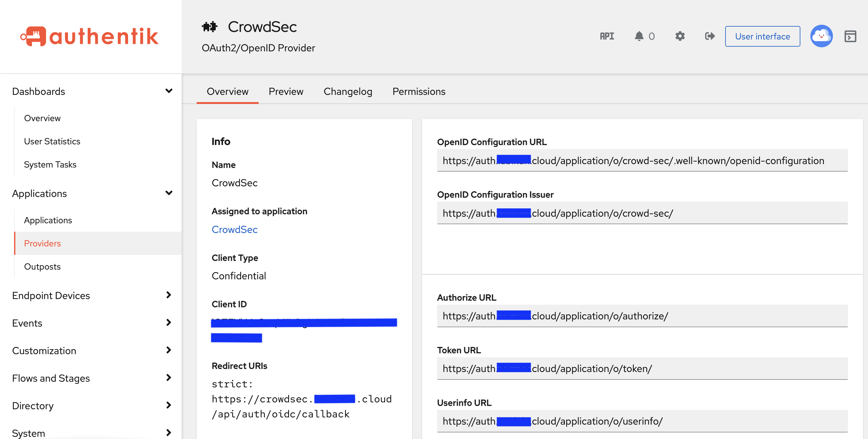Expand the Directory section
The width and height of the screenshot is (868, 439).
(169, 405)
